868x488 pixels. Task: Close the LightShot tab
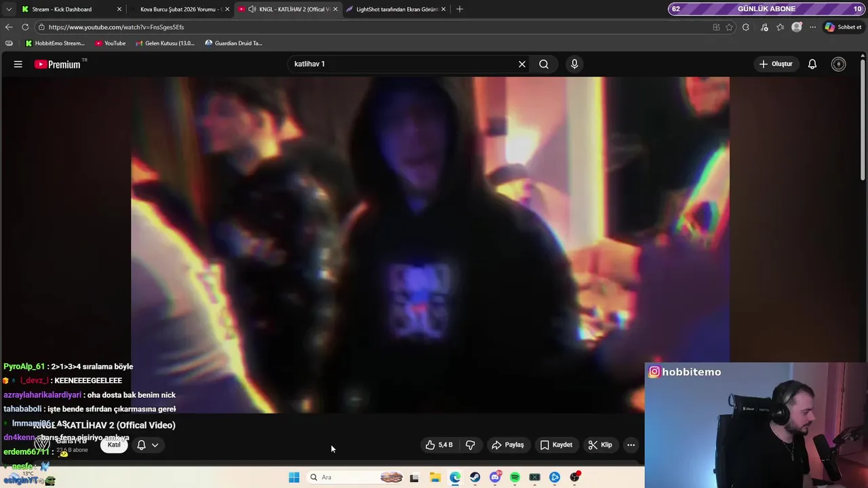coord(443,9)
